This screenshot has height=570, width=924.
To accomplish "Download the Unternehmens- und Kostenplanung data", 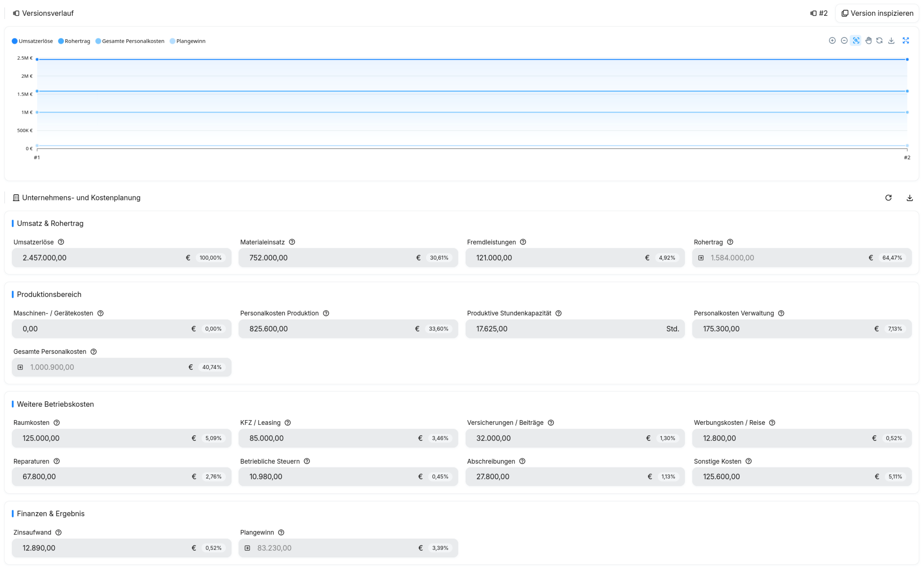I will (x=910, y=197).
